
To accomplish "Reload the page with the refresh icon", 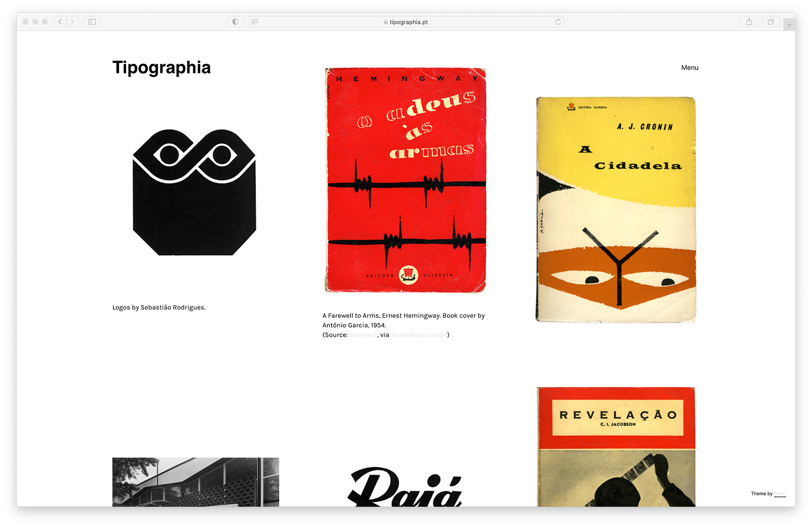I will (558, 22).
